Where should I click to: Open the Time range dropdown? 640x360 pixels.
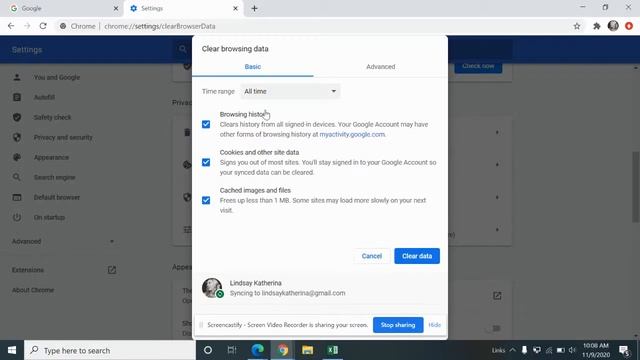290,91
